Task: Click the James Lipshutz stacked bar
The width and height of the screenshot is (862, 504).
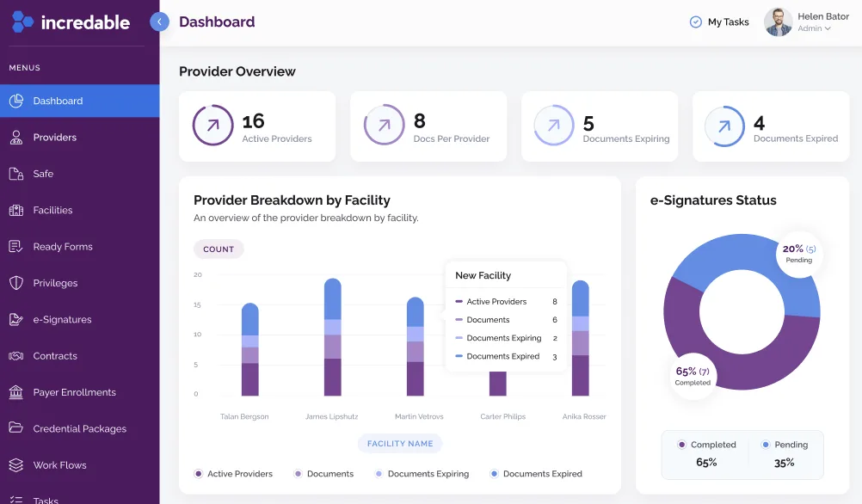Action: pyautogui.click(x=333, y=337)
